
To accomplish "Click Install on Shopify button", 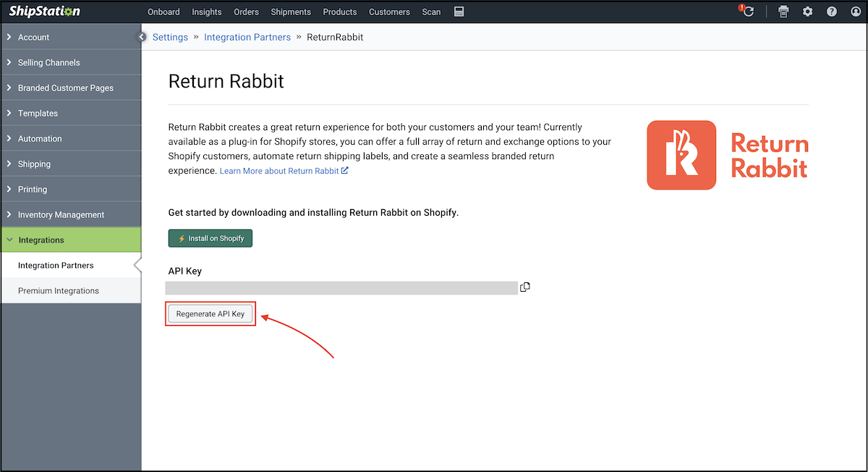I will (x=210, y=238).
